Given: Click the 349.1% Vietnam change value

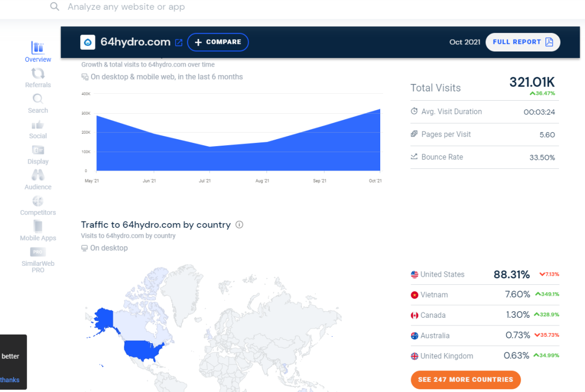Looking at the screenshot, I should 547,295.
